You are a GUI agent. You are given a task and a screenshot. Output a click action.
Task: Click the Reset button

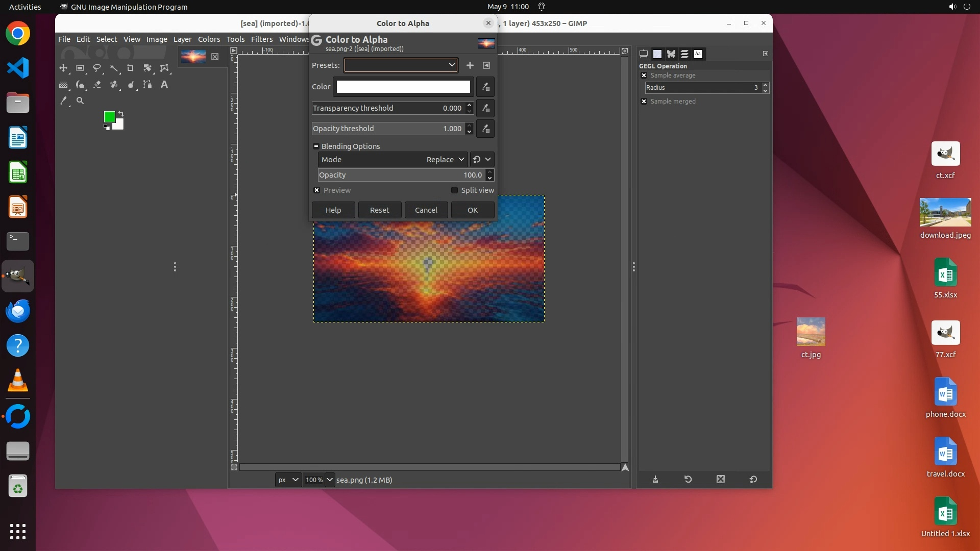pos(379,210)
